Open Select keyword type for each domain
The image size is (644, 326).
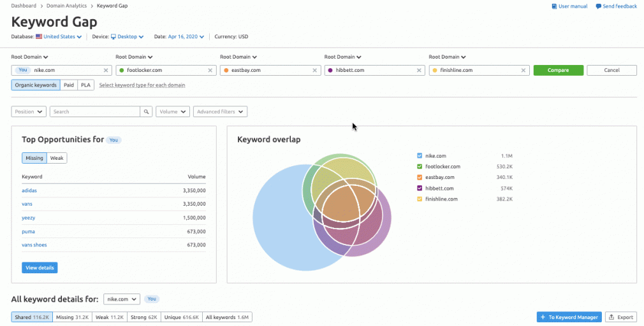[142, 85]
